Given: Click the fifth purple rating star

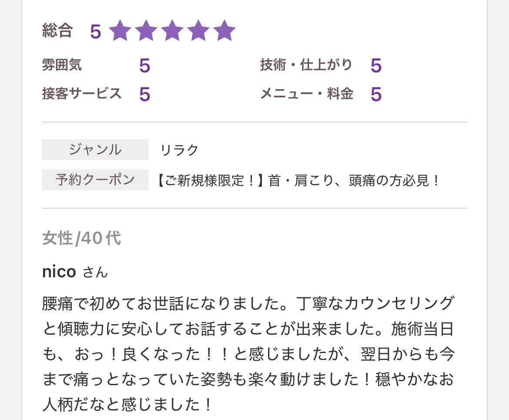Looking at the screenshot, I should tap(224, 31).
